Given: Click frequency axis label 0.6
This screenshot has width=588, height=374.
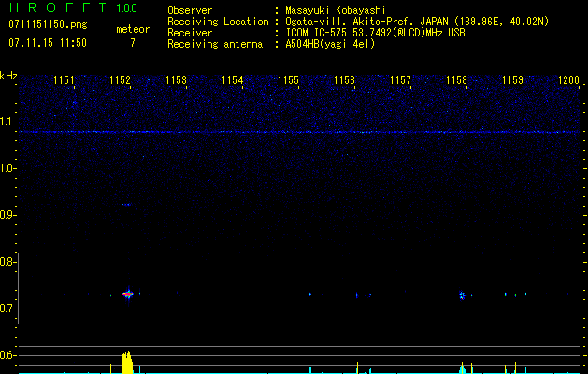Looking at the screenshot, I should coord(7,355).
